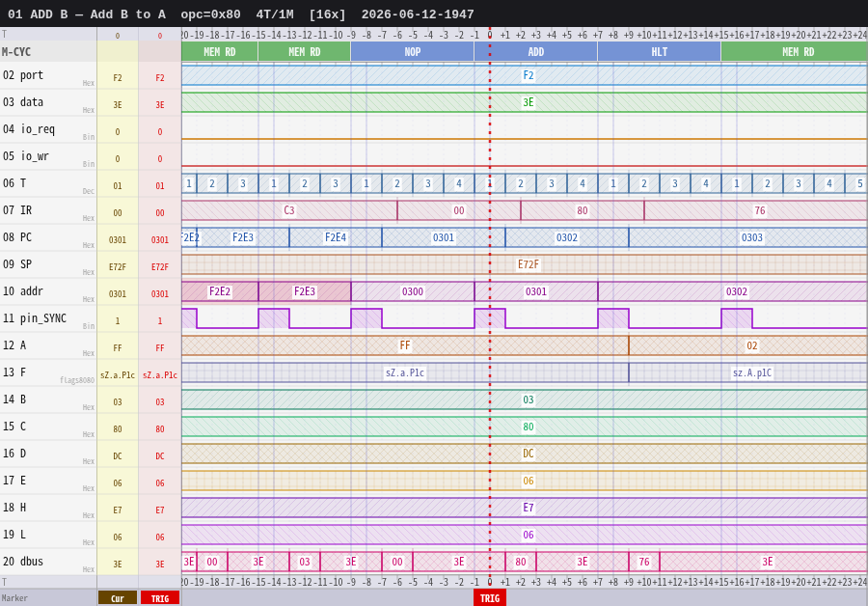Viewport: 868px width, 606px height.
Task: Click the 0302 segment in the PC waveform
Action: coord(567,237)
